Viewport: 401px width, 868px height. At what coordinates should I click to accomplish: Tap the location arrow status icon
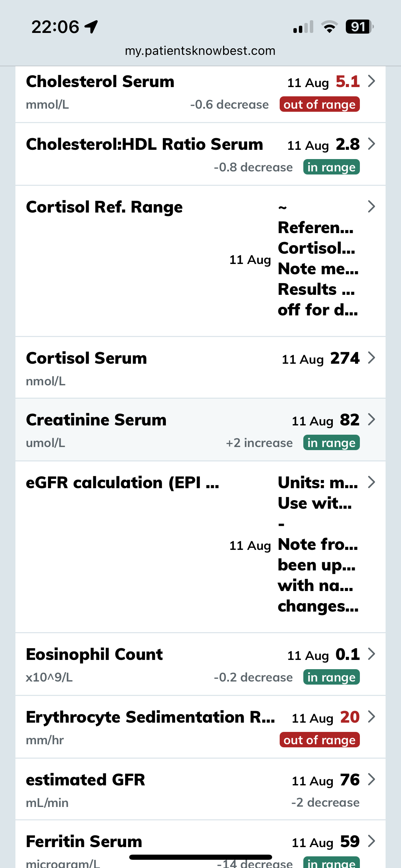point(92,27)
